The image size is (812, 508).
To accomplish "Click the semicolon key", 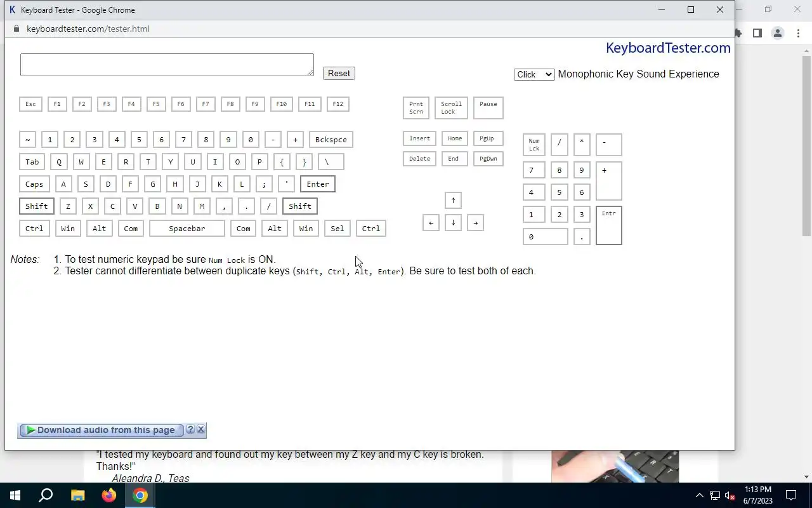I will coord(264,184).
